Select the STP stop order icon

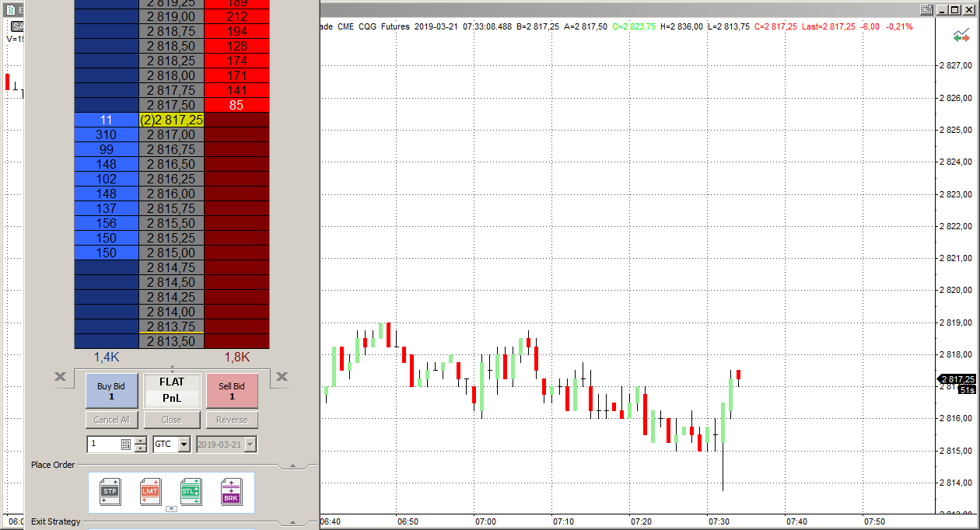(110, 491)
